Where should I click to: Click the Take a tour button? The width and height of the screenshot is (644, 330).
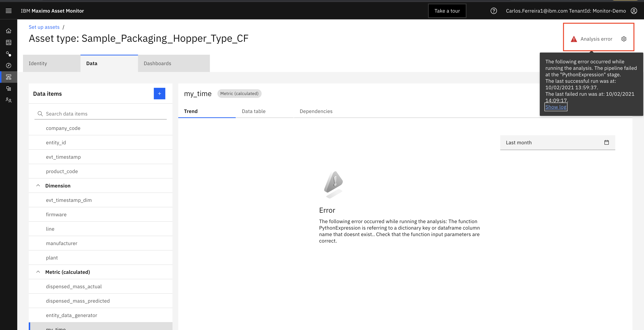coord(447,11)
